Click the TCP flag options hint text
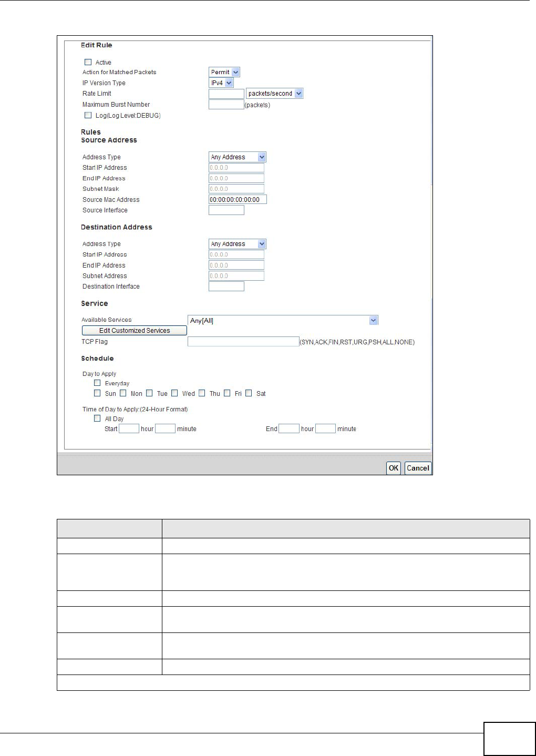The height and width of the screenshot is (756, 536). (357, 342)
